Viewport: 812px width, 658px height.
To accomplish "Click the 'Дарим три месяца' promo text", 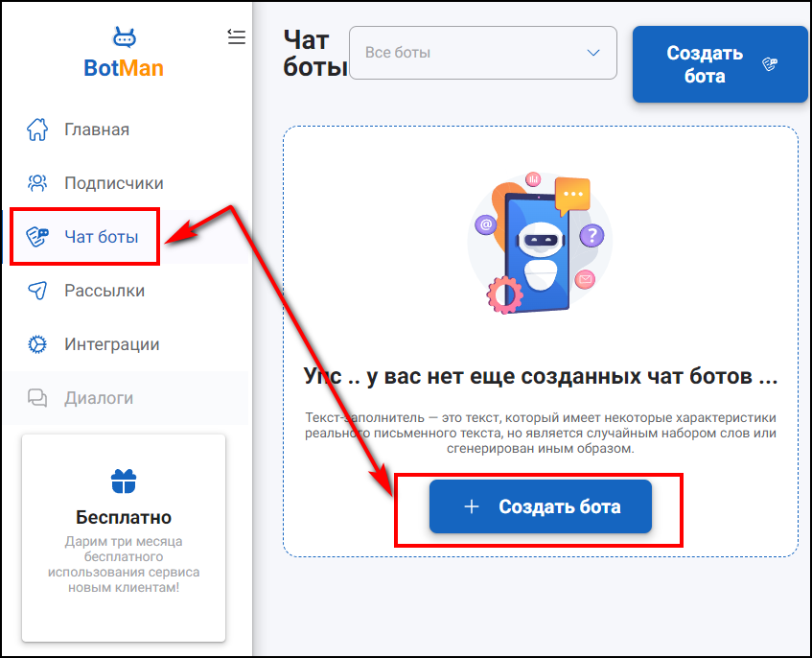I will (124, 565).
